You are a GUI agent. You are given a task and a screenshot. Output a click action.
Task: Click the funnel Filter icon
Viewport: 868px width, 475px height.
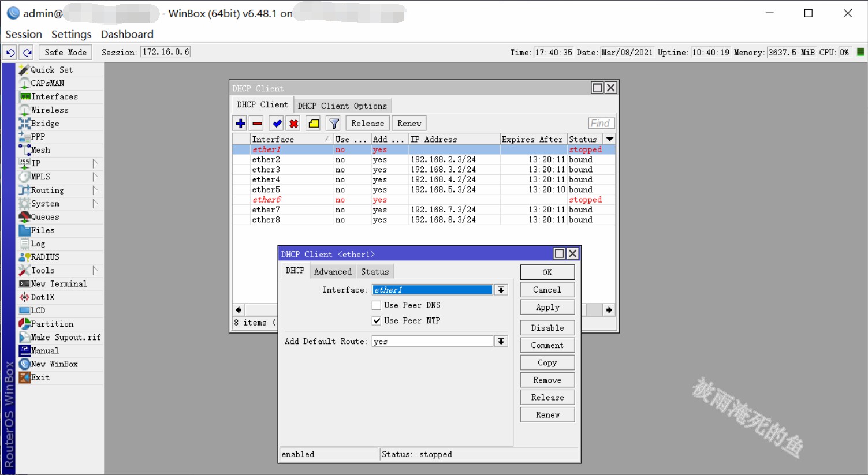click(x=334, y=124)
